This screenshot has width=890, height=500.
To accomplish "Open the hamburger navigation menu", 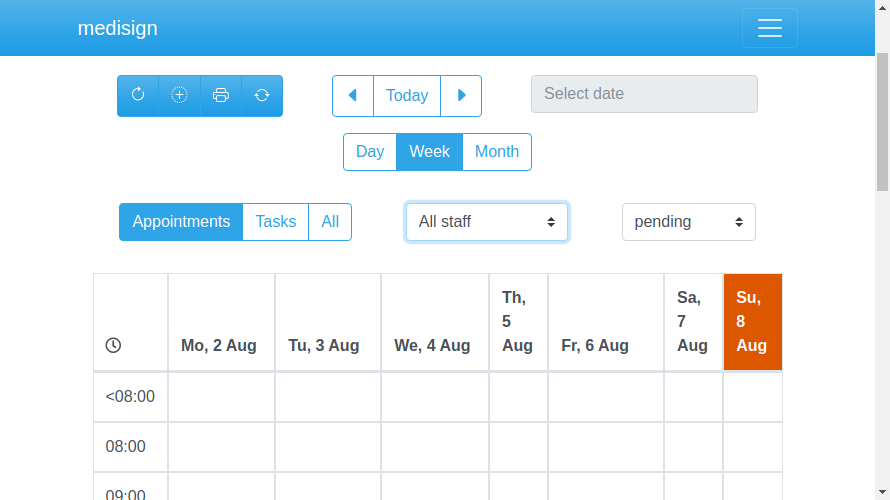I will [769, 28].
